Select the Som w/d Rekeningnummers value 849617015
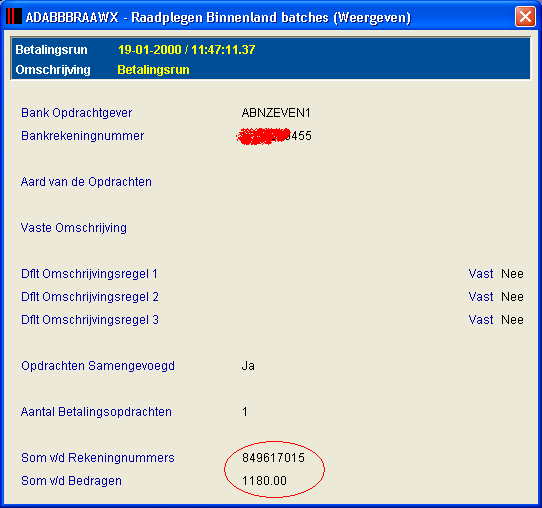 273,458
